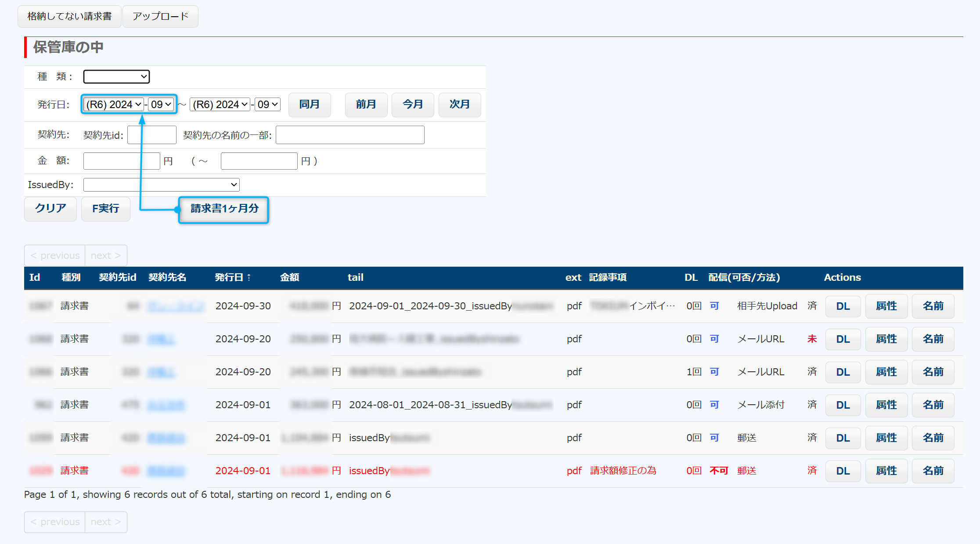Click the 前月 button
The image size is (980, 544).
(366, 105)
